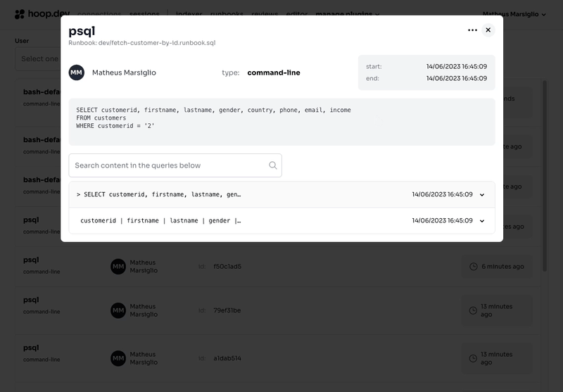The image size is (563, 392).
Task: Click the hoop.dev logo
Action: (42, 14)
